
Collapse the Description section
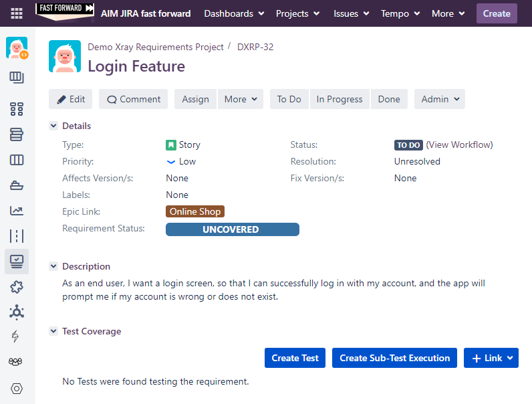pos(53,266)
